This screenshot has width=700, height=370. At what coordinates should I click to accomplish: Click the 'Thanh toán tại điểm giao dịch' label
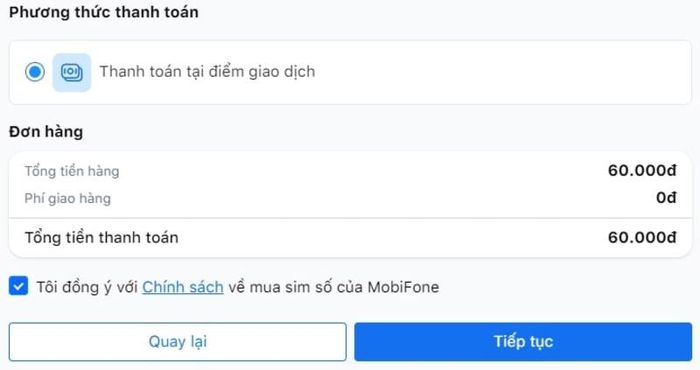207,71
